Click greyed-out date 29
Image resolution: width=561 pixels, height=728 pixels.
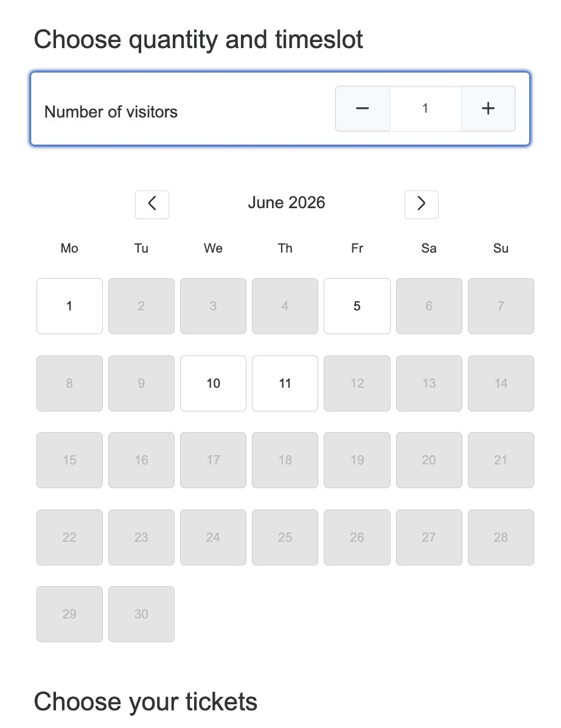point(69,614)
